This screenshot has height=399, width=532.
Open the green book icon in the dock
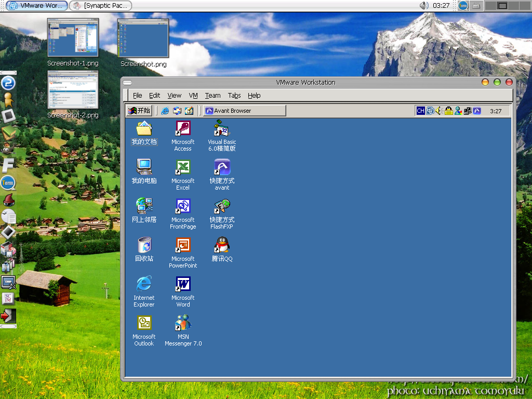tap(8, 132)
